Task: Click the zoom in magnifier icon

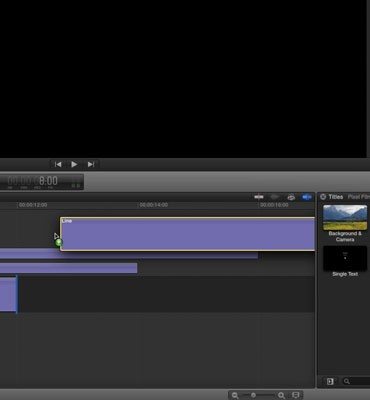Action: click(281, 395)
